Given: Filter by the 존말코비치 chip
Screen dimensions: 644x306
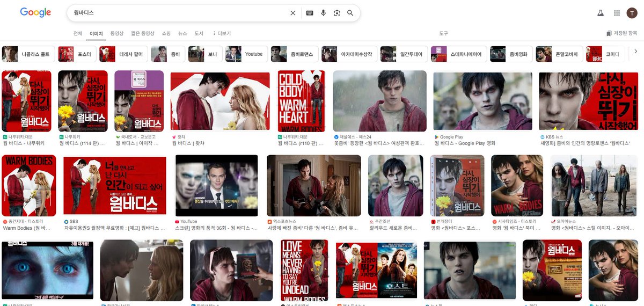Looking at the screenshot, I should (559, 54).
